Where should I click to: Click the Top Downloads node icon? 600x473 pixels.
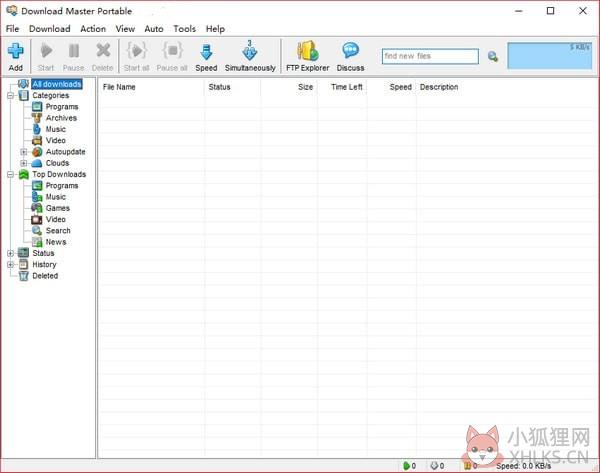click(23, 175)
